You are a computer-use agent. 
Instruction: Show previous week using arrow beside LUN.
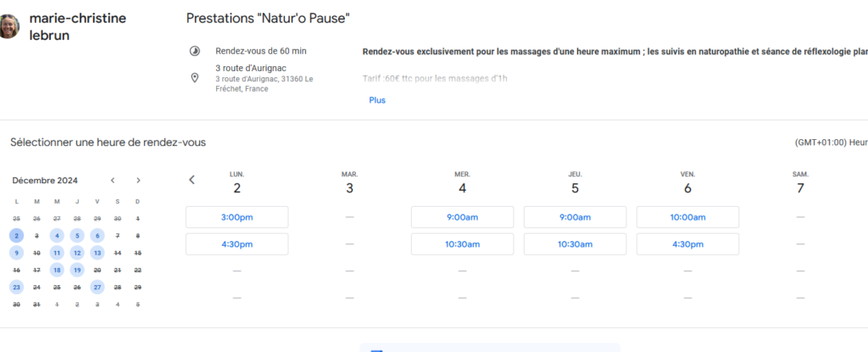[x=192, y=180]
